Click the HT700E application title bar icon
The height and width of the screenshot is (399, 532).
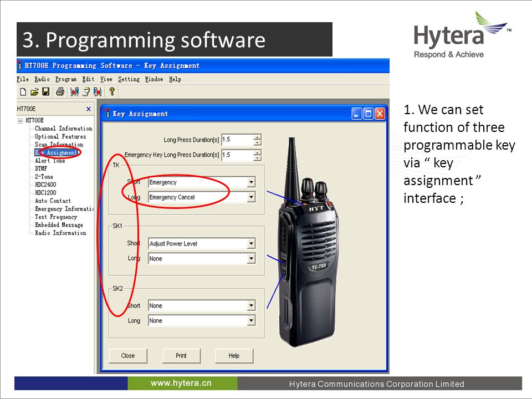pos(20,65)
